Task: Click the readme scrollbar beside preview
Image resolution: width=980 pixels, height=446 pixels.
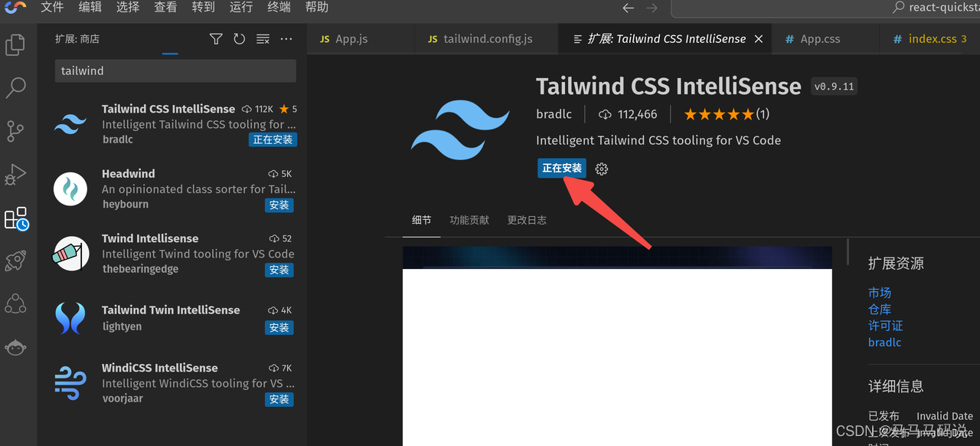Action: (x=848, y=252)
